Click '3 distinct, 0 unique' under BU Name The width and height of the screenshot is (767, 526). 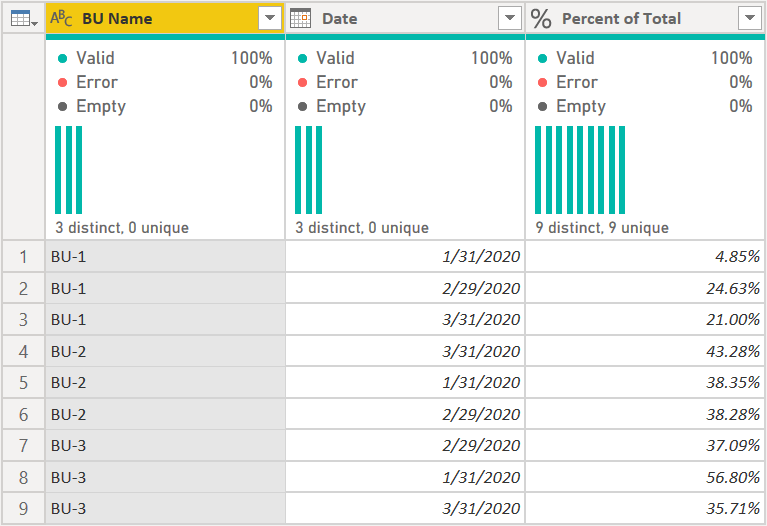[122, 228]
